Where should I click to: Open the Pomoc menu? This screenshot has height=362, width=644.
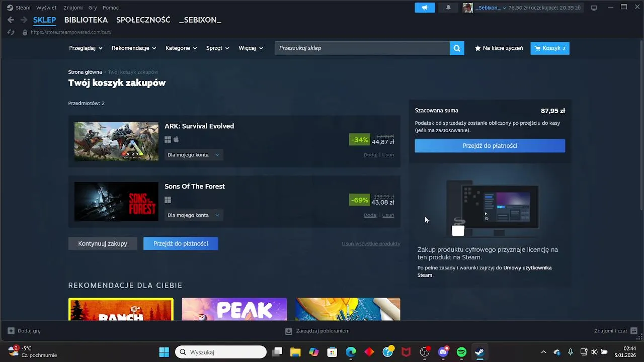[111, 8]
